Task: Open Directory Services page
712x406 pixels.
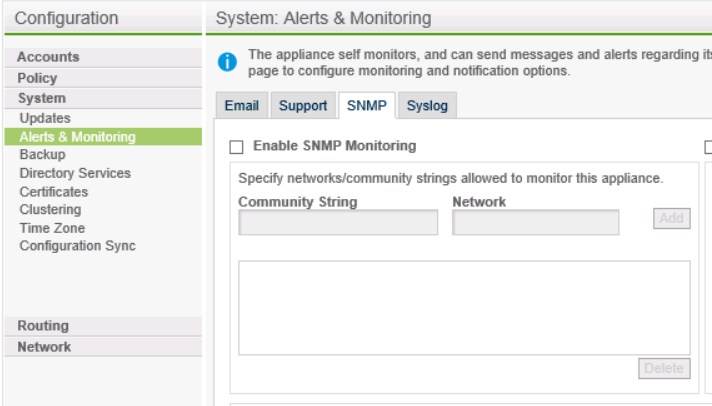Action: (x=75, y=173)
